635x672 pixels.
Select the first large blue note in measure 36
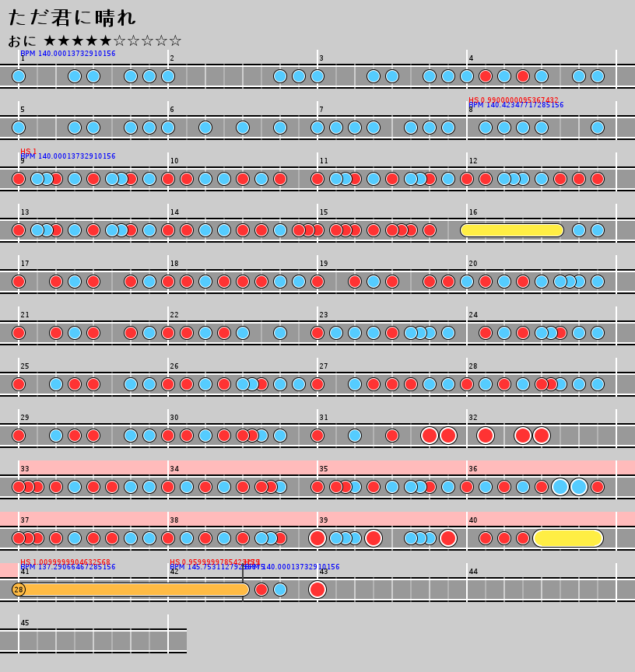coord(560,487)
